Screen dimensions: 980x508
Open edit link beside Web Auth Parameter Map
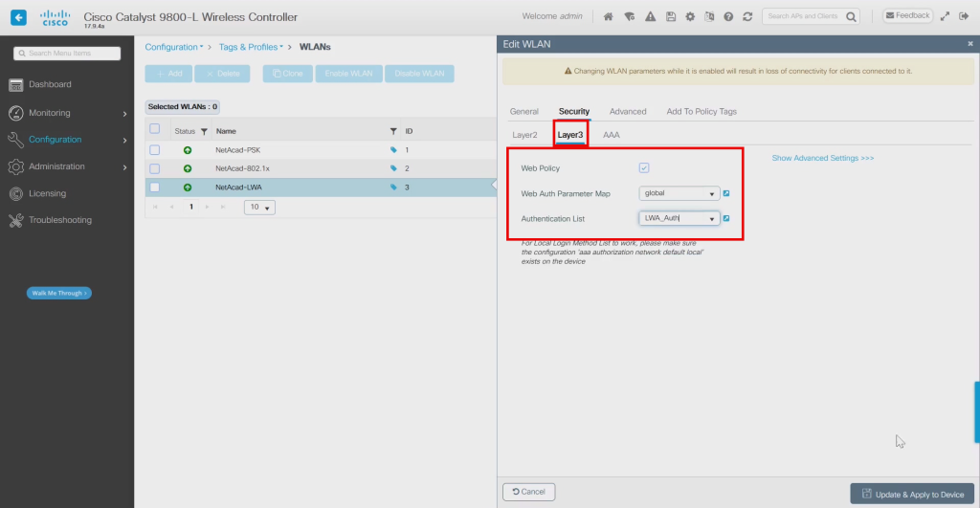pos(726,193)
